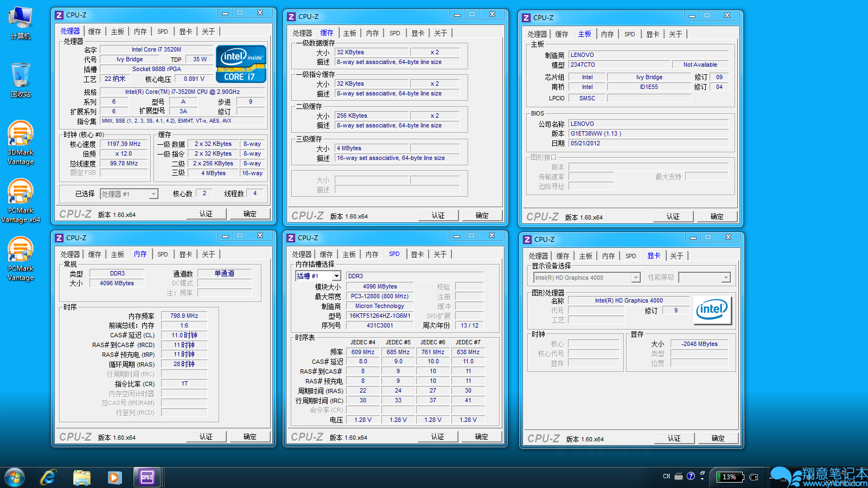Image resolution: width=868 pixels, height=488 pixels.
Task: Click the CPU-Z title icon of graphics window
Action: tap(527, 240)
